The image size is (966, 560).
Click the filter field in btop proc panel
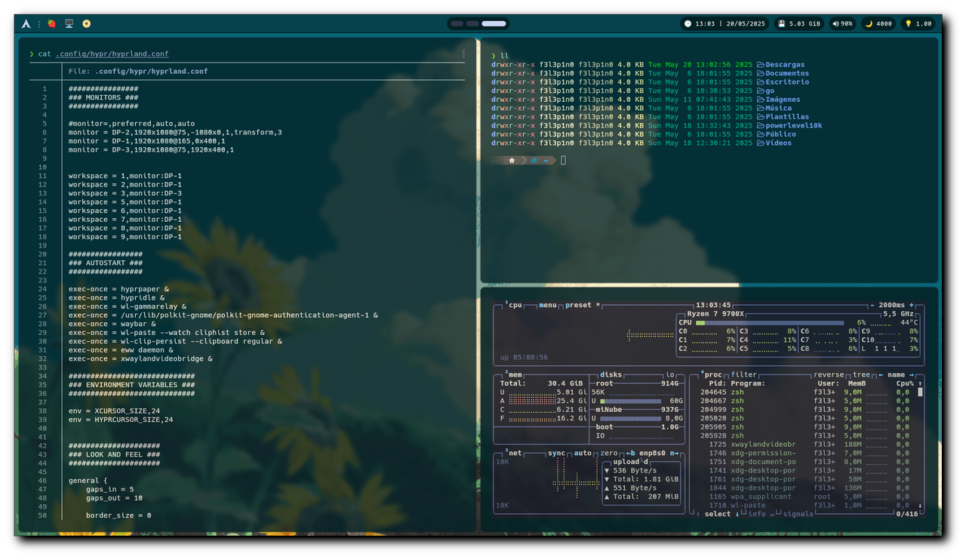[743, 374]
